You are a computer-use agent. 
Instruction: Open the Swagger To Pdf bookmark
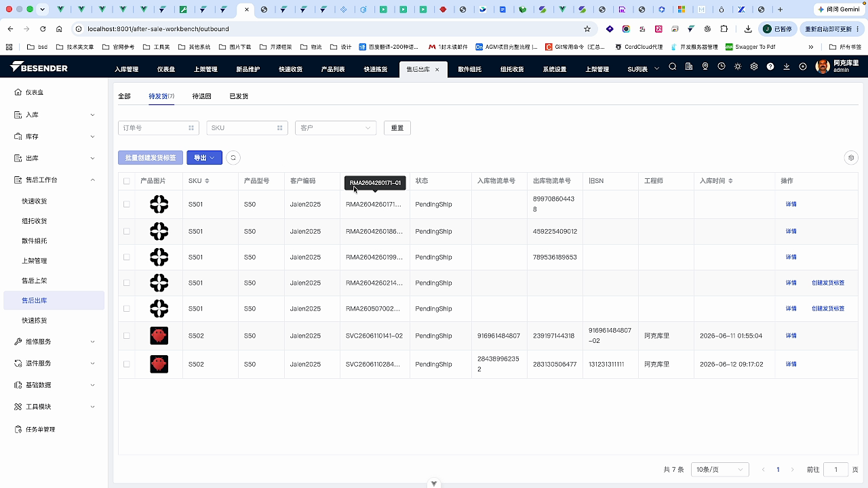750,47
